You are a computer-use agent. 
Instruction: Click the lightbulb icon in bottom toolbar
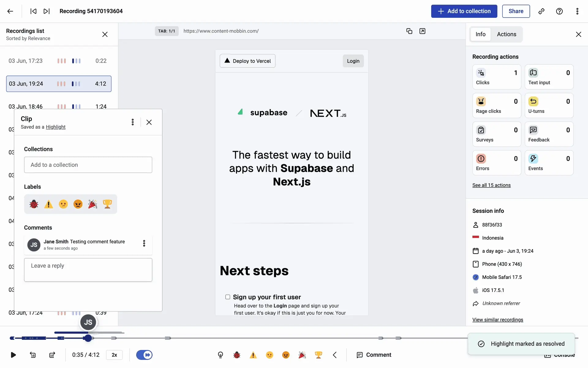click(x=220, y=355)
